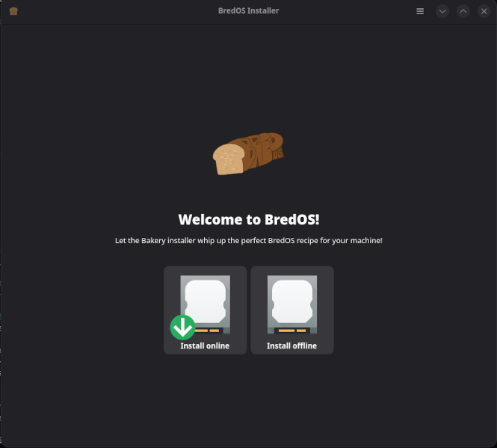Maximize the installer window
This screenshot has width=497, height=448.
(463, 11)
